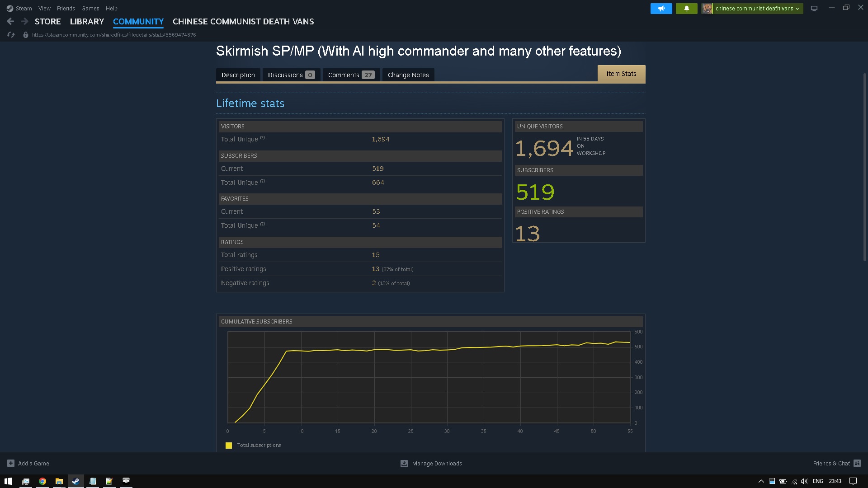Open Manage Downloads icon
The height and width of the screenshot is (488, 868).
pos(404,464)
